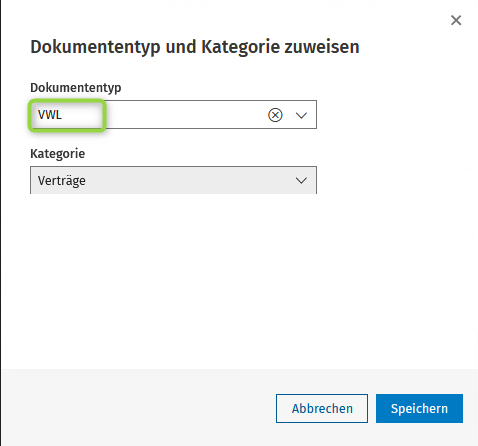Viewport: 478px width, 446px height.
Task: Cancel via the Abbrechen button
Action: click(322, 408)
